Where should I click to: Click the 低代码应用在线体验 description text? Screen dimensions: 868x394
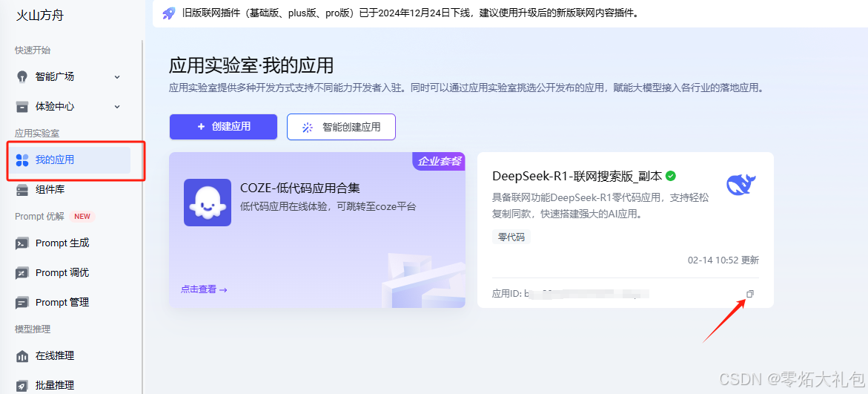[x=328, y=207]
